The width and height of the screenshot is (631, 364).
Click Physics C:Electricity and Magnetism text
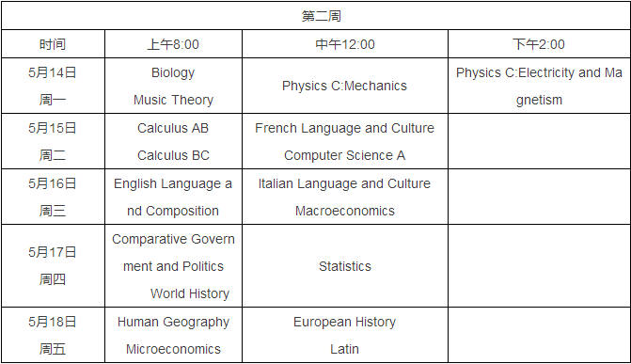[539, 87]
